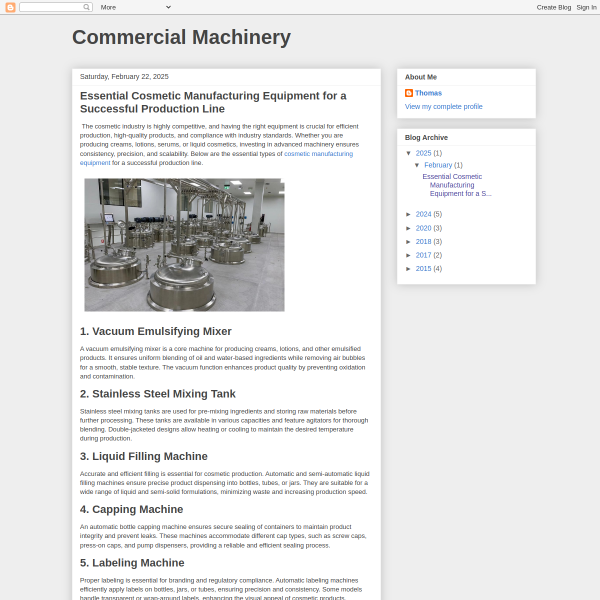Image resolution: width=600 pixels, height=600 pixels.
Task: Click View my complete profile
Action: 443,106
